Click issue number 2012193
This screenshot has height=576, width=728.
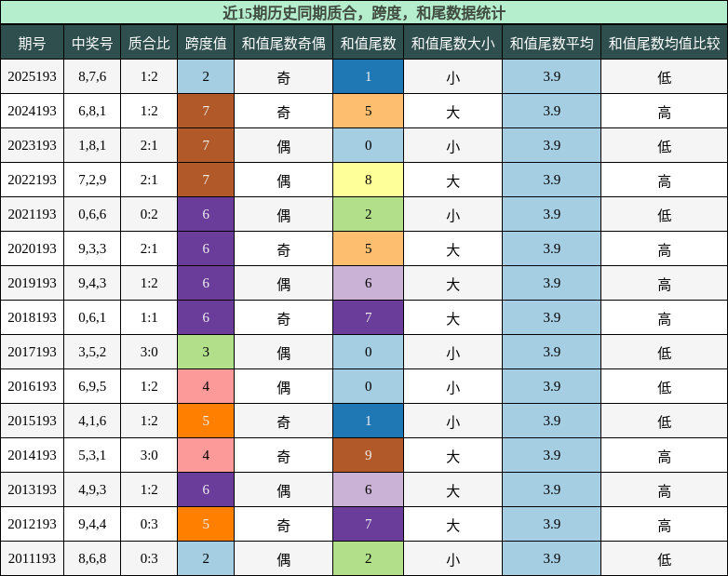click(x=32, y=524)
